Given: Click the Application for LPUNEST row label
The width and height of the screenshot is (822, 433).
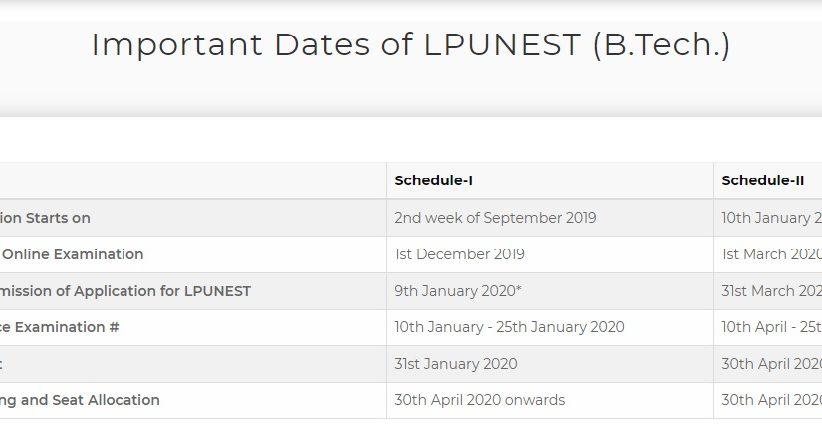Looking at the screenshot, I should coord(125,291).
